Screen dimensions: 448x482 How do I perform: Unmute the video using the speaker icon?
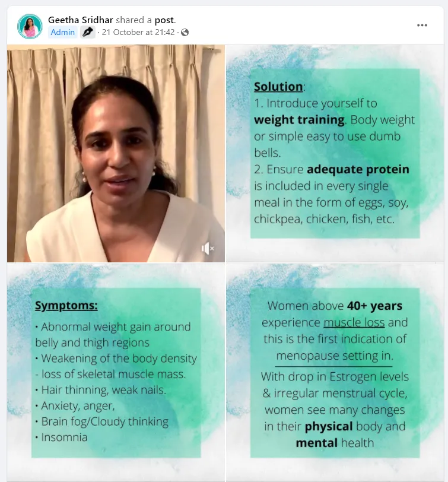[208, 248]
